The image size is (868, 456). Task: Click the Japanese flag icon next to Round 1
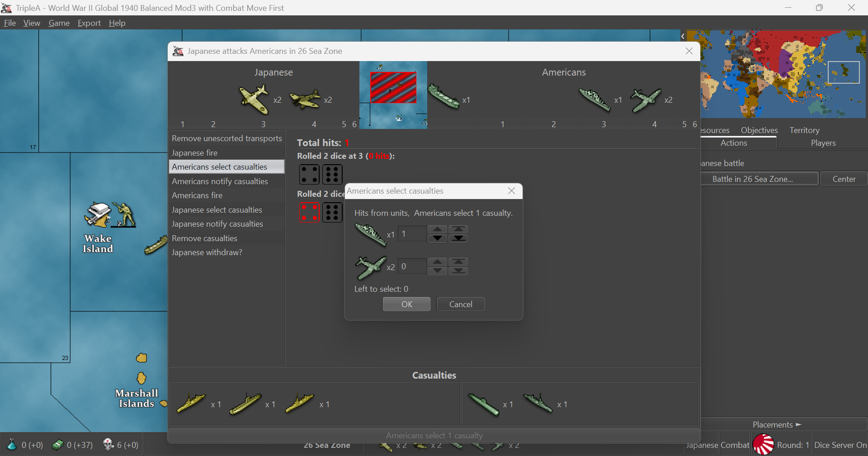[763, 444]
